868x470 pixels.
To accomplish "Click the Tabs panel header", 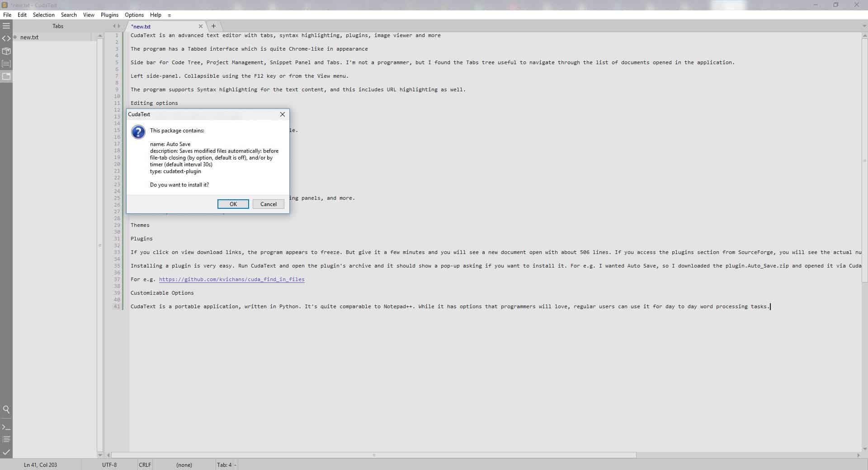I will (58, 26).
